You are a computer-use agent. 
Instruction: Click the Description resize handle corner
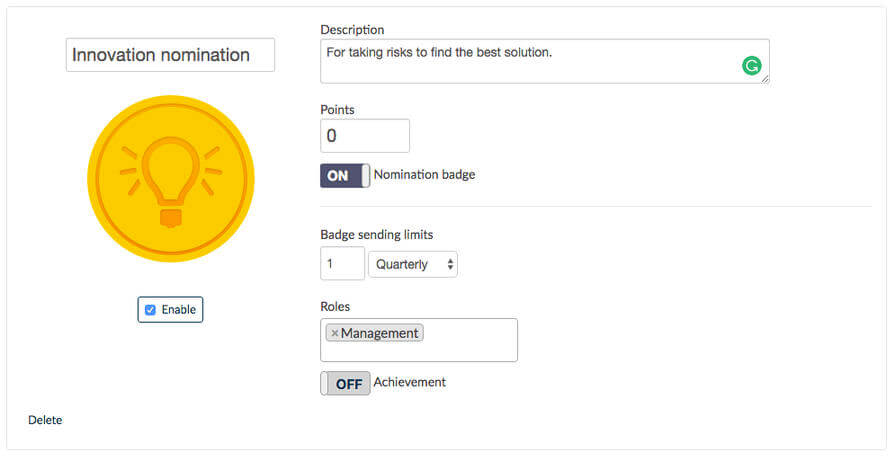click(765, 79)
